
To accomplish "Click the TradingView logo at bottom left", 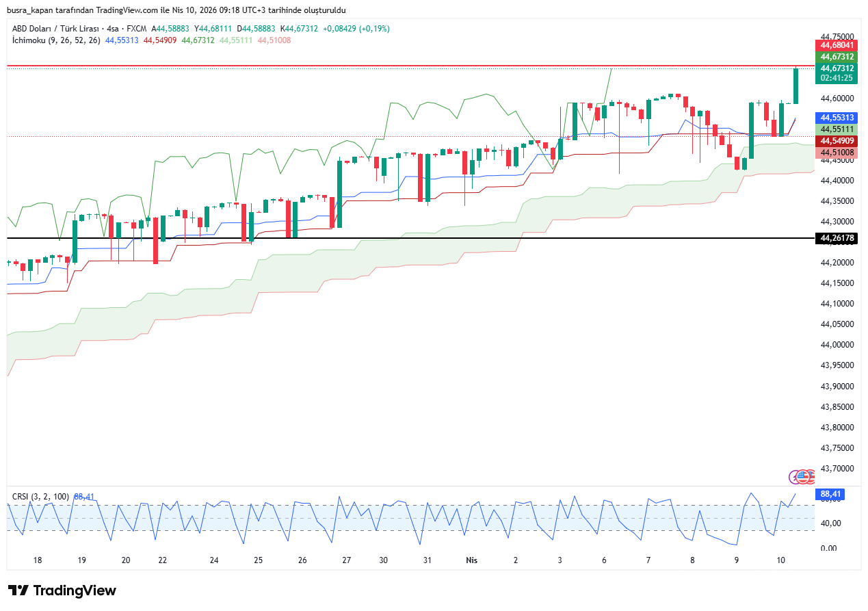I will point(62,590).
